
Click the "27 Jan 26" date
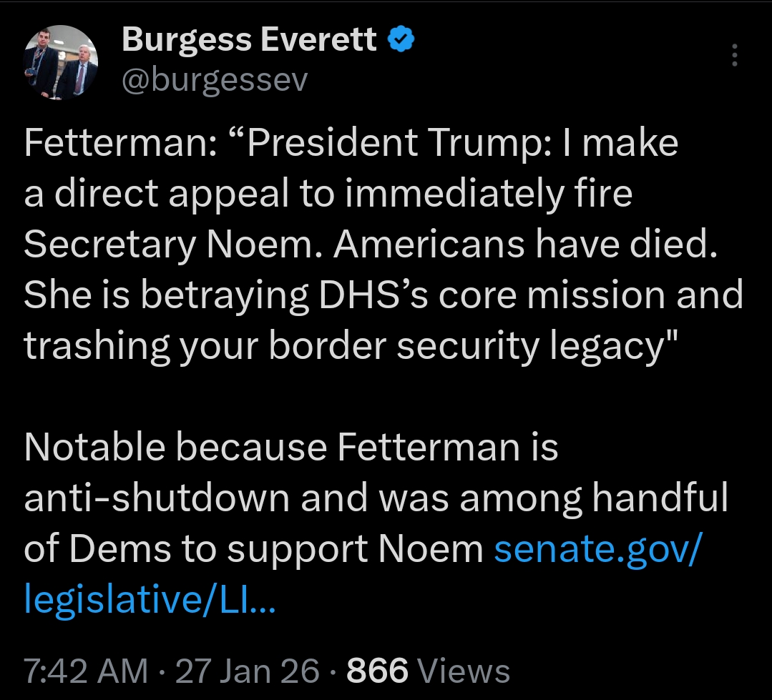(x=247, y=671)
